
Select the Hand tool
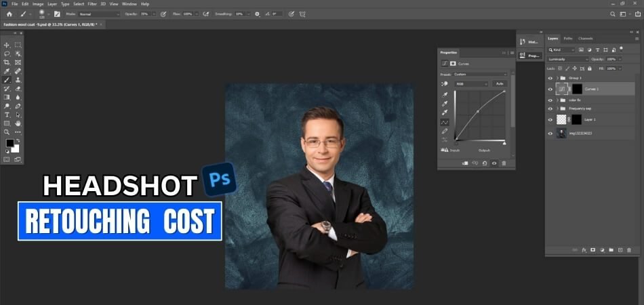click(18, 123)
